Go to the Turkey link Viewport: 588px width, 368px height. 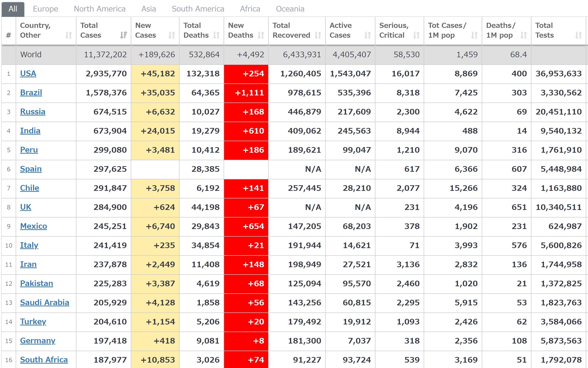[33, 322]
